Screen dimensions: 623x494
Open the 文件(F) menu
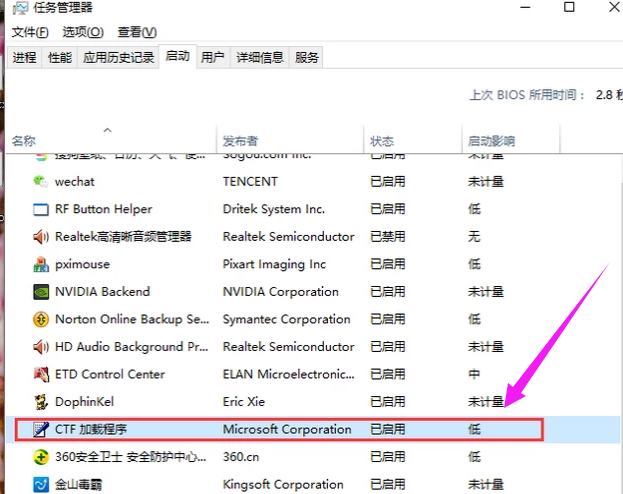click(x=30, y=32)
